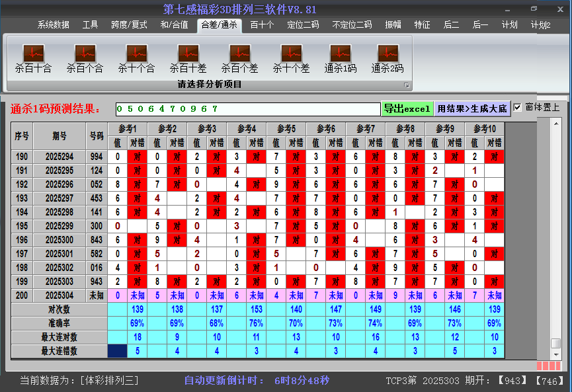This screenshot has height=392, width=572.
Task: Launch the 通杀2码 analysis icon
Action: (x=388, y=54)
